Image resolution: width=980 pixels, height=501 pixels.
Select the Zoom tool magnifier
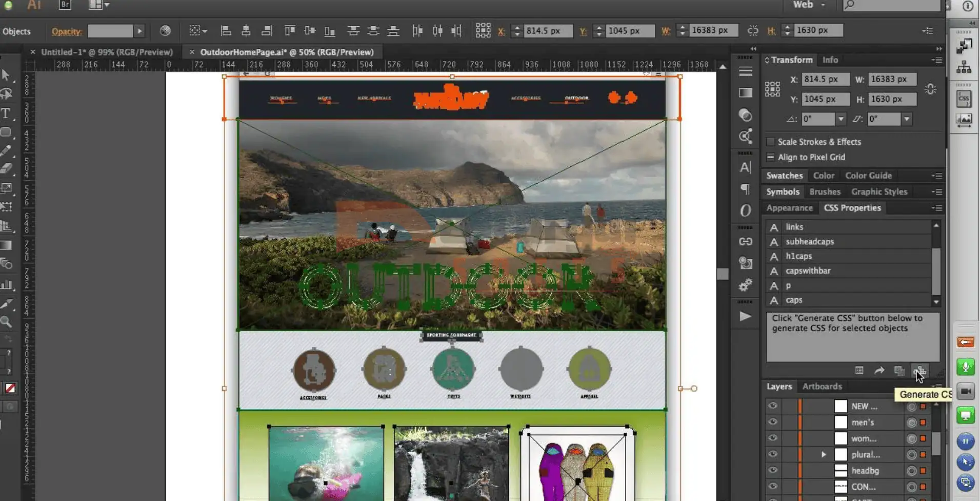coord(6,322)
